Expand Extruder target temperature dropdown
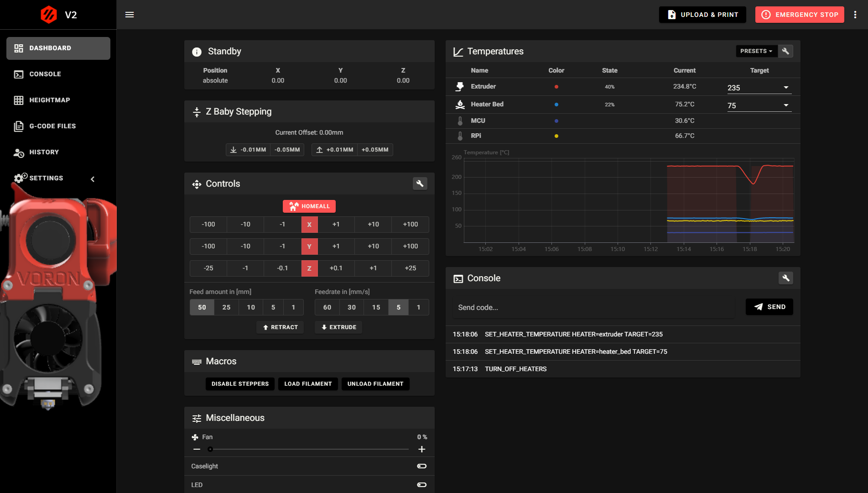Image resolution: width=868 pixels, height=493 pixels. tap(786, 88)
